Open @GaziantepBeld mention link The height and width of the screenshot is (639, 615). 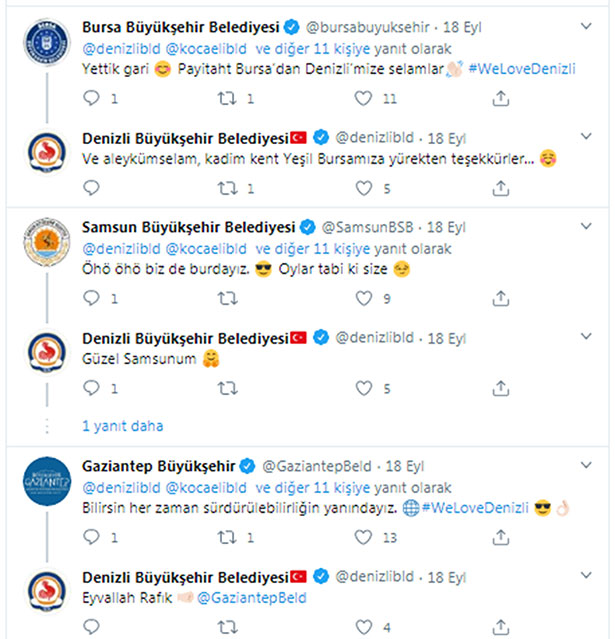[251, 598]
